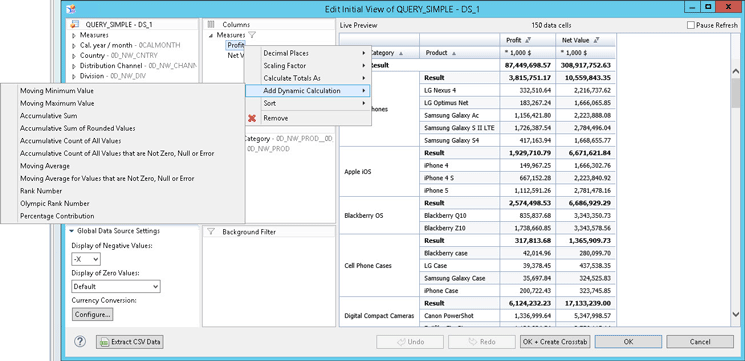Click the Net Value total 308,917,752.63
This screenshot has height=361, width=745.
coord(586,65)
